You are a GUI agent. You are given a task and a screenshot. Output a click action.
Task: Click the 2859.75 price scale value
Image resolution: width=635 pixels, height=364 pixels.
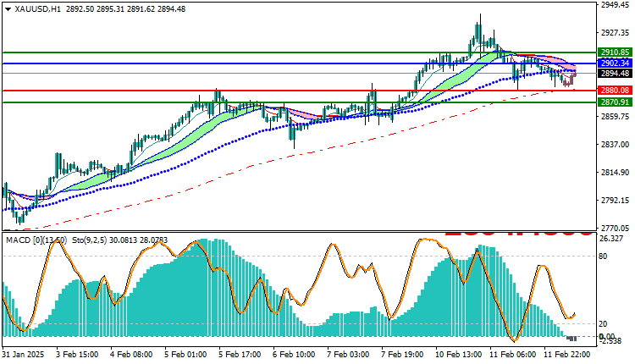click(615, 117)
